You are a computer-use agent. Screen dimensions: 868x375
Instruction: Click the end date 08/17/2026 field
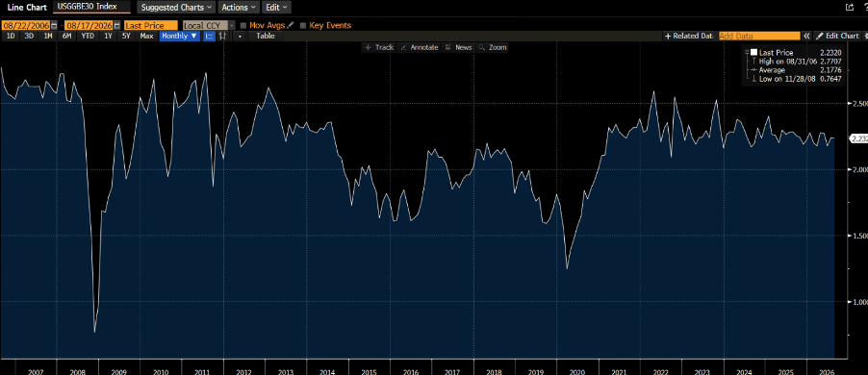(x=89, y=25)
